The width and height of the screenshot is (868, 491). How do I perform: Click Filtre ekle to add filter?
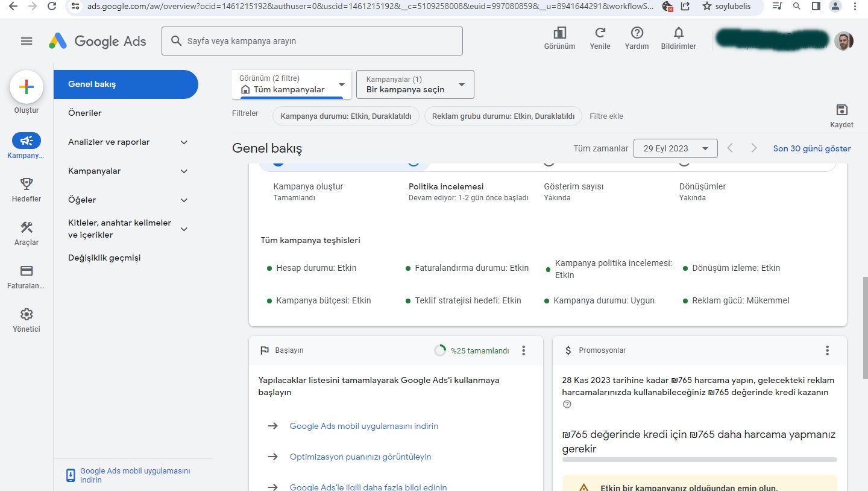point(606,116)
